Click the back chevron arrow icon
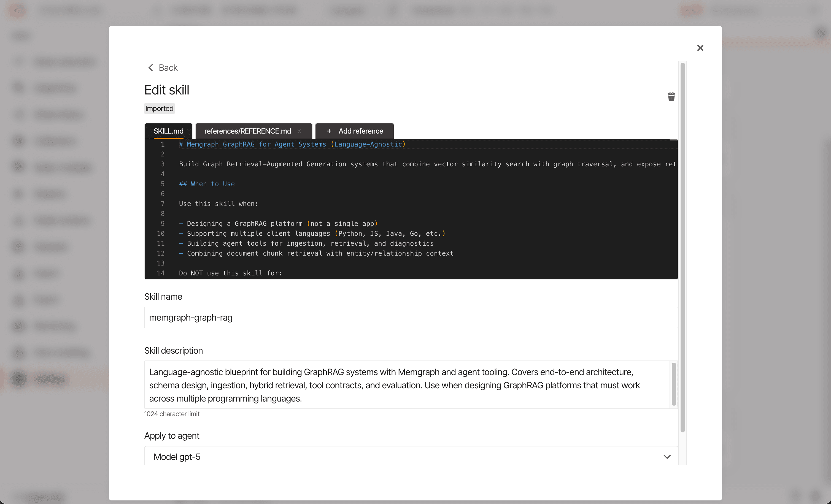Image resolution: width=831 pixels, height=504 pixels. click(x=151, y=68)
